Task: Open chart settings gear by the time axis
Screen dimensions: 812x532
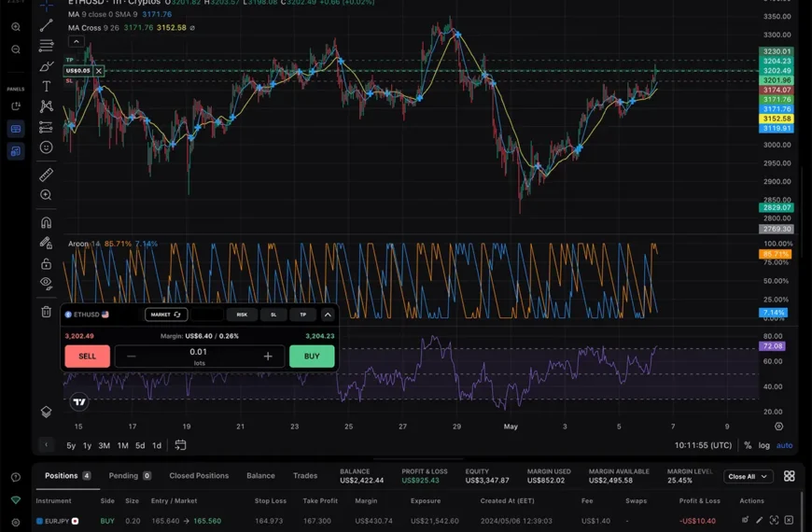Action: point(778,427)
